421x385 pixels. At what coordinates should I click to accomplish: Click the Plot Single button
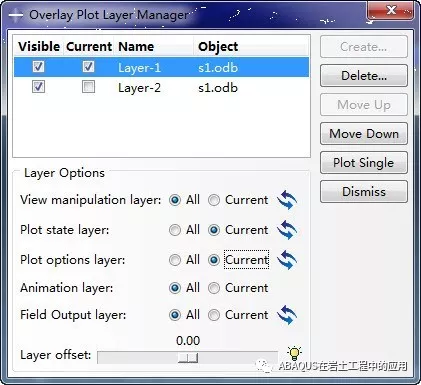(x=364, y=163)
